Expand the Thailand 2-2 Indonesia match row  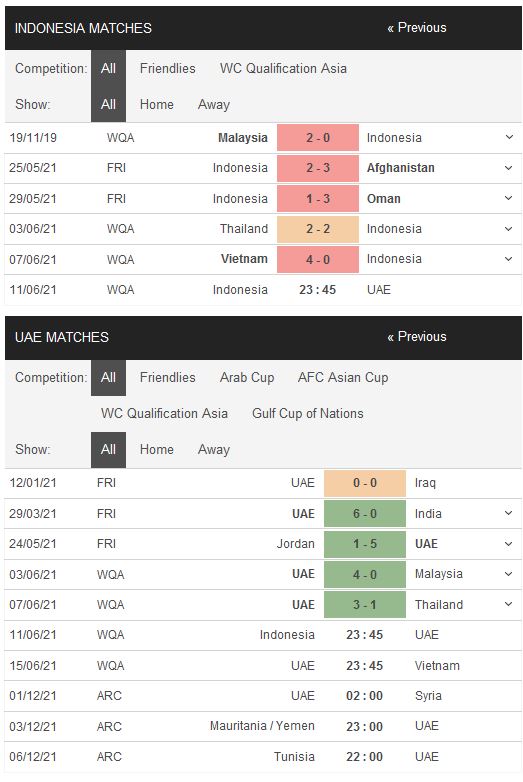click(x=509, y=228)
